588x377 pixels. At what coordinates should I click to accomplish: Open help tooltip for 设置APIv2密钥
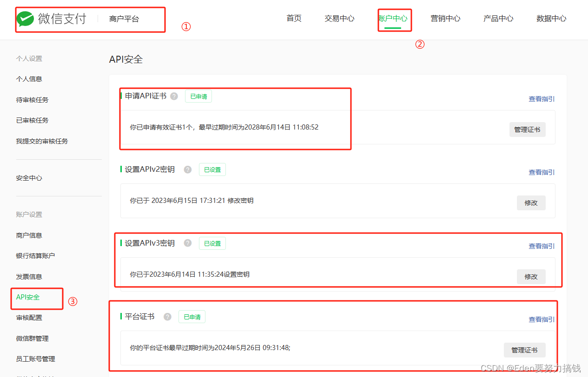[x=187, y=169]
